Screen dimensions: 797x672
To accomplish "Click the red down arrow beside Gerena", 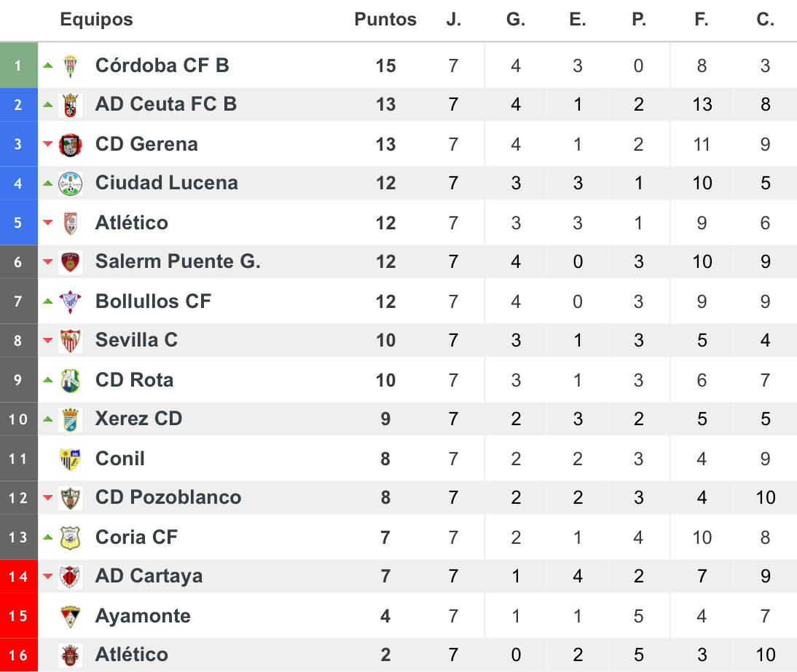I will pyautogui.click(x=48, y=143).
